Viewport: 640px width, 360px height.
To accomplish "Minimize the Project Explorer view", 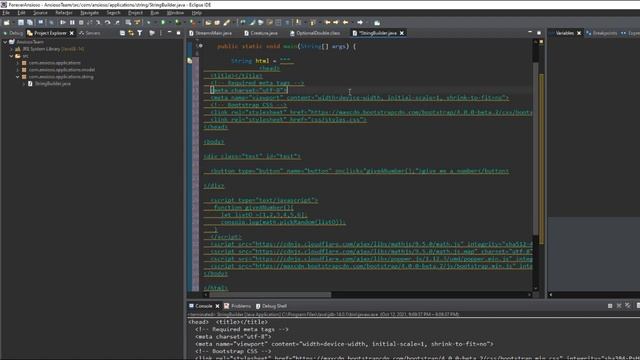I will pos(169,33).
